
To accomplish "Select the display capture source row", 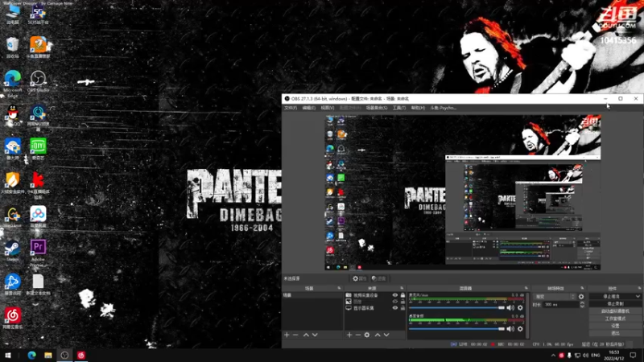I will (x=374, y=308).
